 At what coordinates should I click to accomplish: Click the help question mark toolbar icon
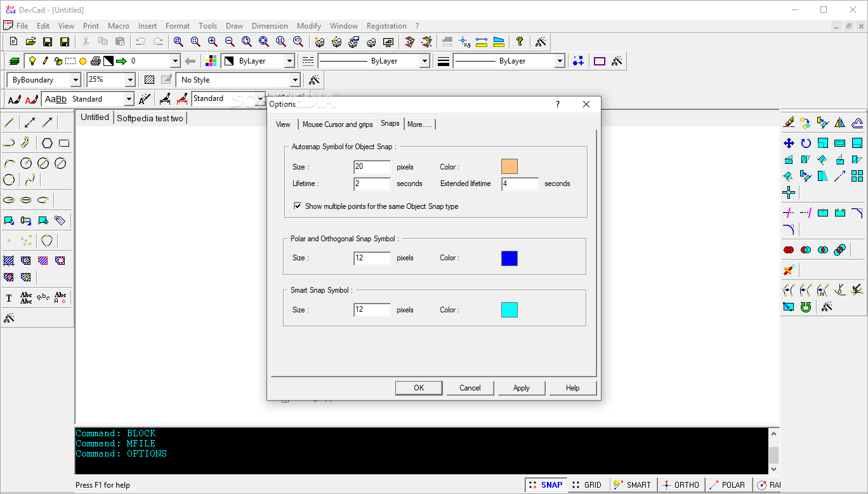click(520, 42)
